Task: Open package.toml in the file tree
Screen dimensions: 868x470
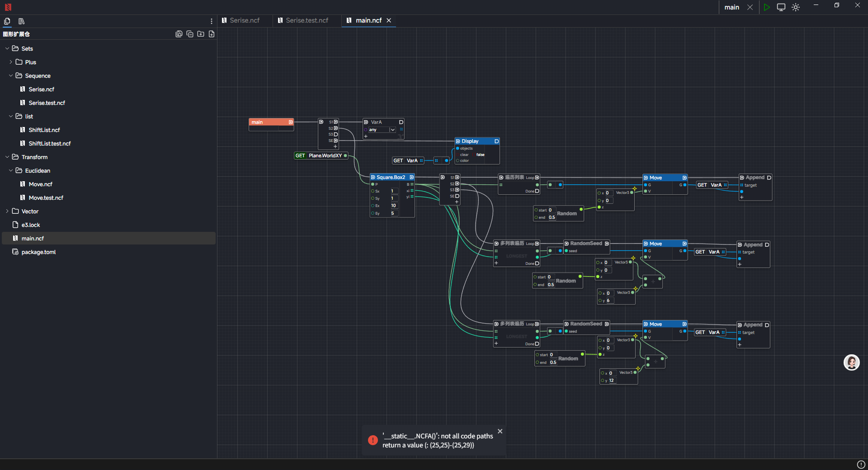Action: click(38, 252)
